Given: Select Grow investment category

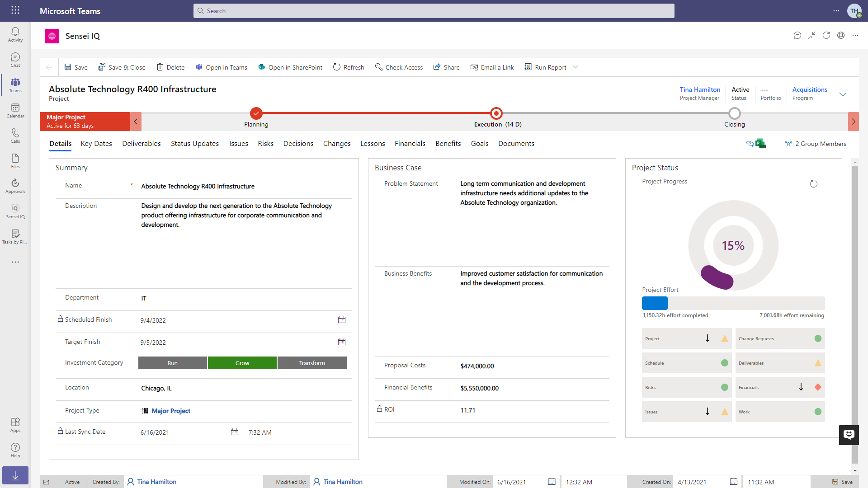Looking at the screenshot, I should tap(242, 363).
